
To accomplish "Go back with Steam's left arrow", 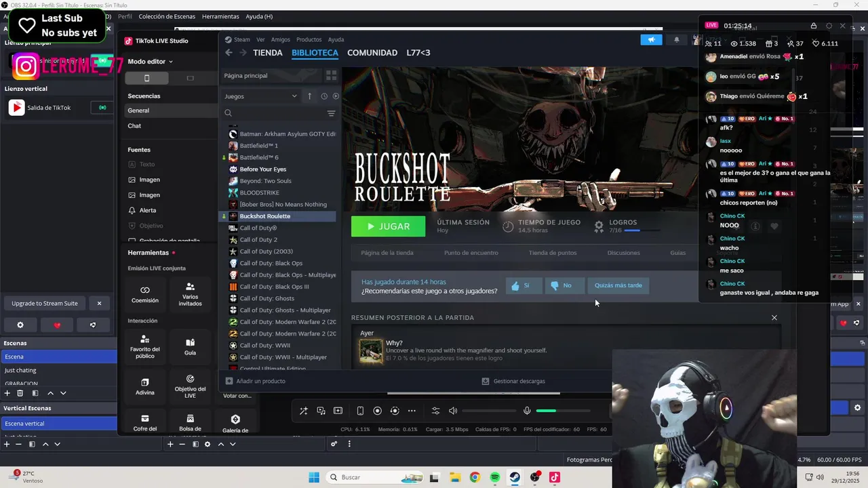I will [x=229, y=52].
